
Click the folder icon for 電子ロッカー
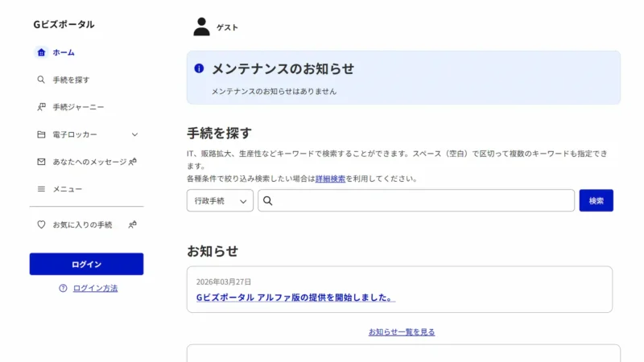tap(41, 134)
